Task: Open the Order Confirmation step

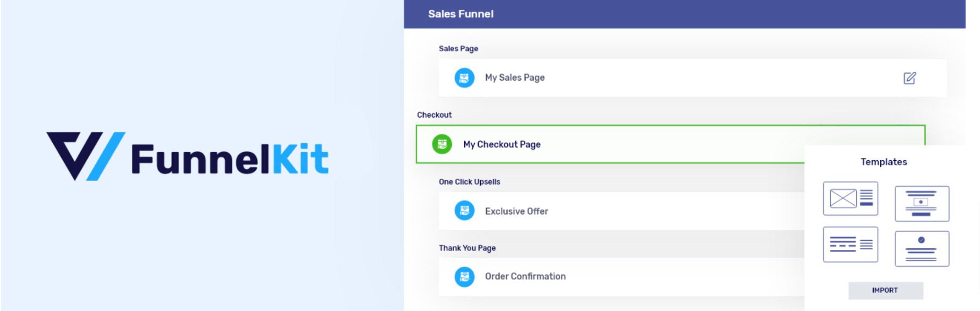Action: pos(525,277)
